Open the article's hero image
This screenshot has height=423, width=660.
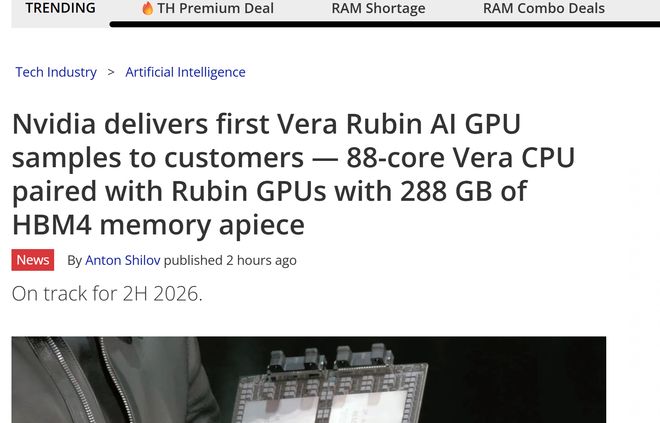pos(308,380)
